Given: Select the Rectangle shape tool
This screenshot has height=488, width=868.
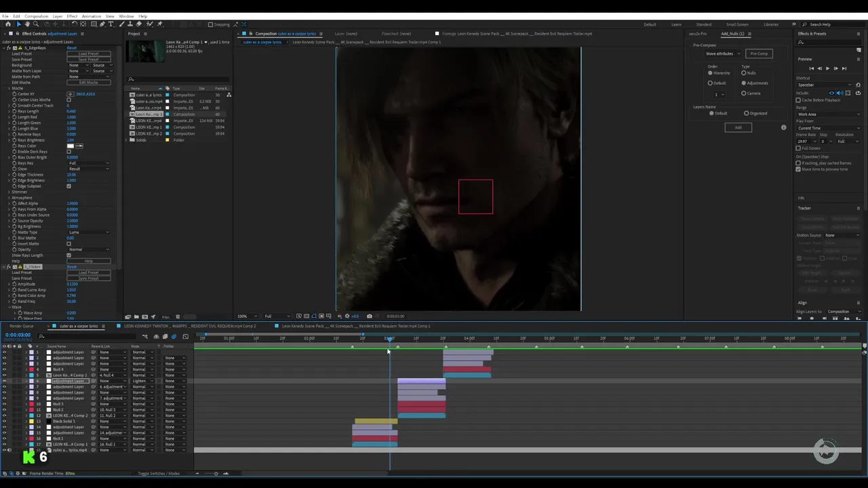Looking at the screenshot, I should coord(94,24).
